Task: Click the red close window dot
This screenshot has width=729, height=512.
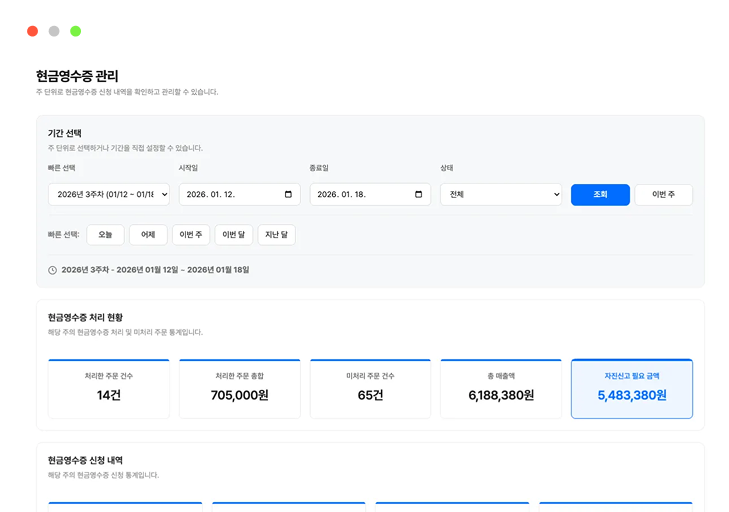Action: [32, 31]
